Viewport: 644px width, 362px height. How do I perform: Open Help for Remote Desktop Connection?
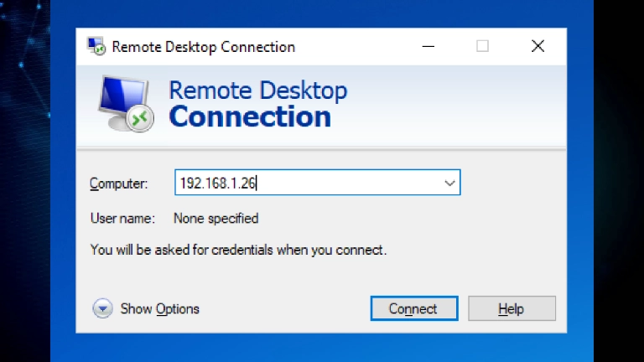pos(512,308)
